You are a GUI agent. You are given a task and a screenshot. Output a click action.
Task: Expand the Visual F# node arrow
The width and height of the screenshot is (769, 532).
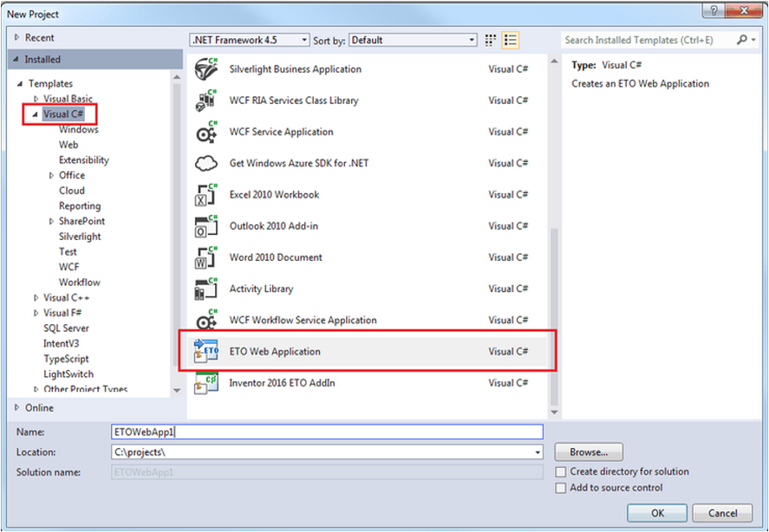click(36, 313)
